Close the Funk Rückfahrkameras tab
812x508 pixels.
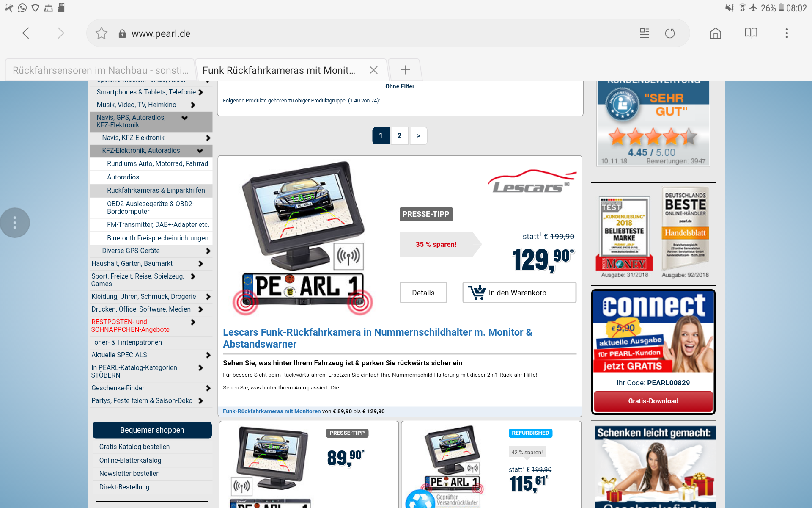tap(373, 70)
